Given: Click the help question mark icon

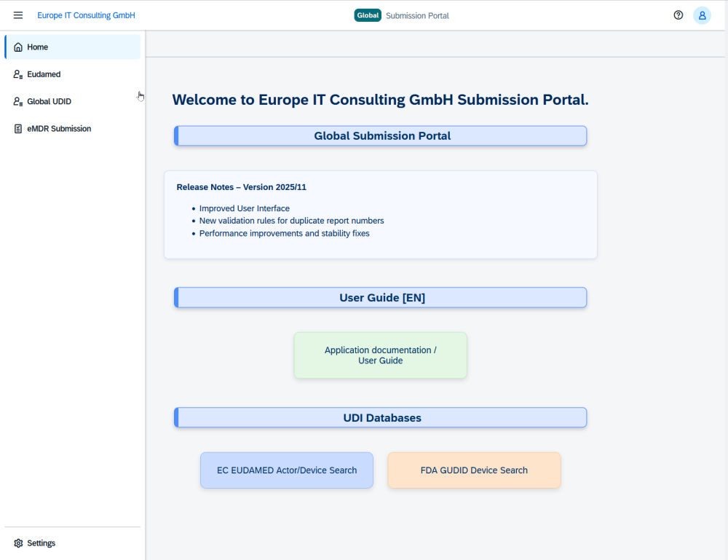Looking at the screenshot, I should 678,15.
